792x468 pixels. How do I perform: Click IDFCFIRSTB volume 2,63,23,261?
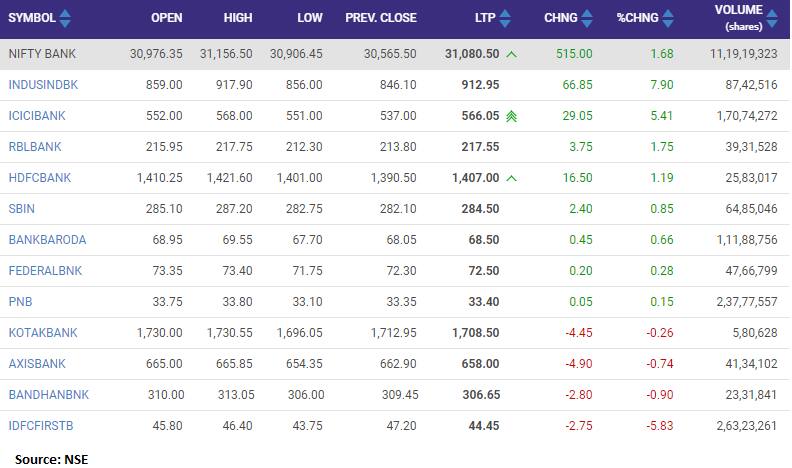(x=747, y=426)
